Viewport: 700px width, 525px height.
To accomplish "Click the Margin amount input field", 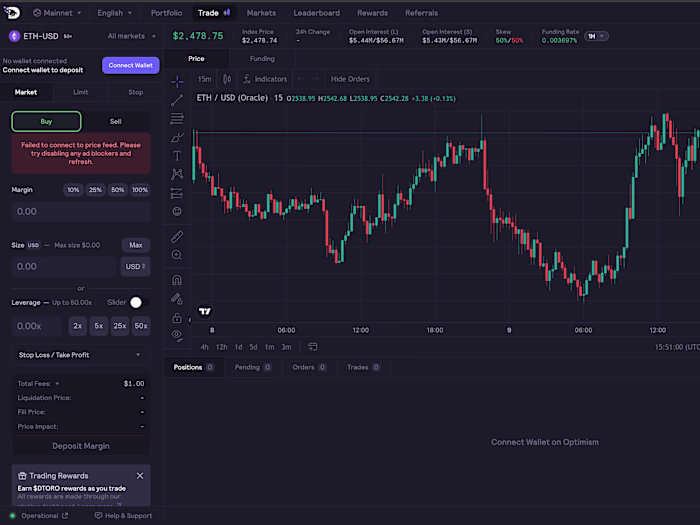I will pyautogui.click(x=81, y=212).
